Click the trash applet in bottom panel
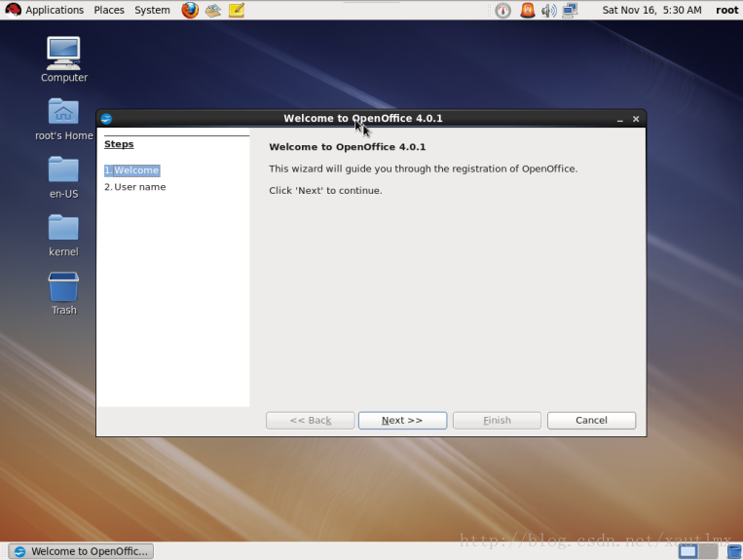The width and height of the screenshot is (743, 560). point(733,551)
